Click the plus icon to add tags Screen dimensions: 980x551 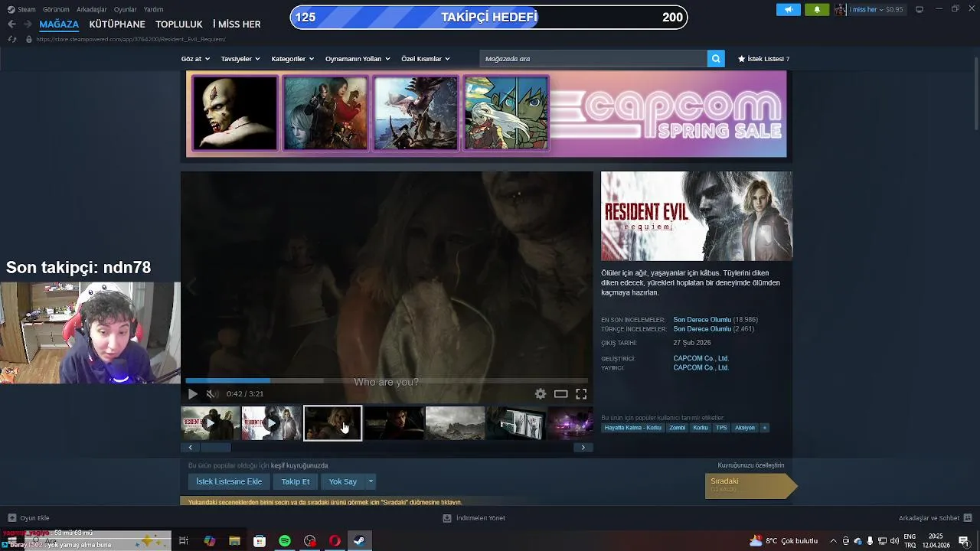pos(764,428)
